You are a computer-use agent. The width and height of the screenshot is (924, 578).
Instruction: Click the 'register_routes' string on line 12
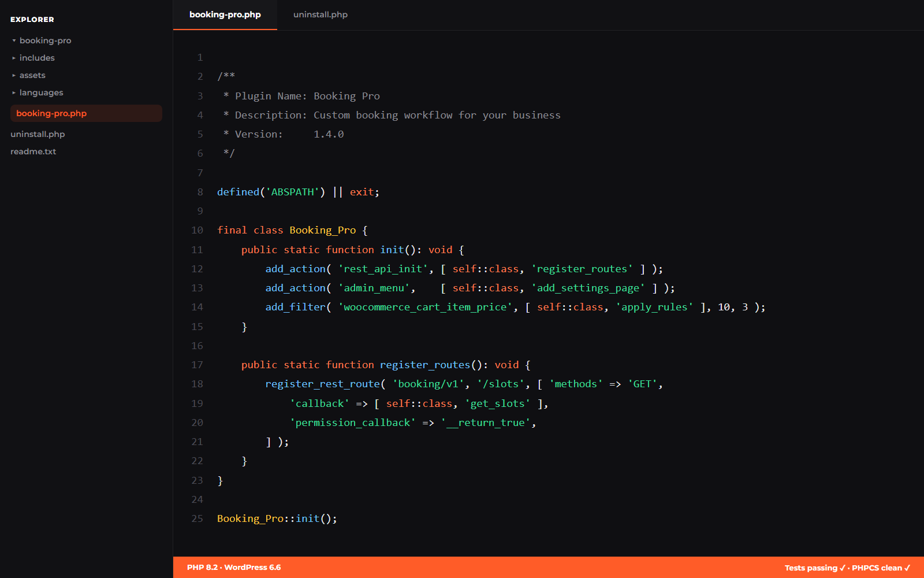tap(582, 269)
